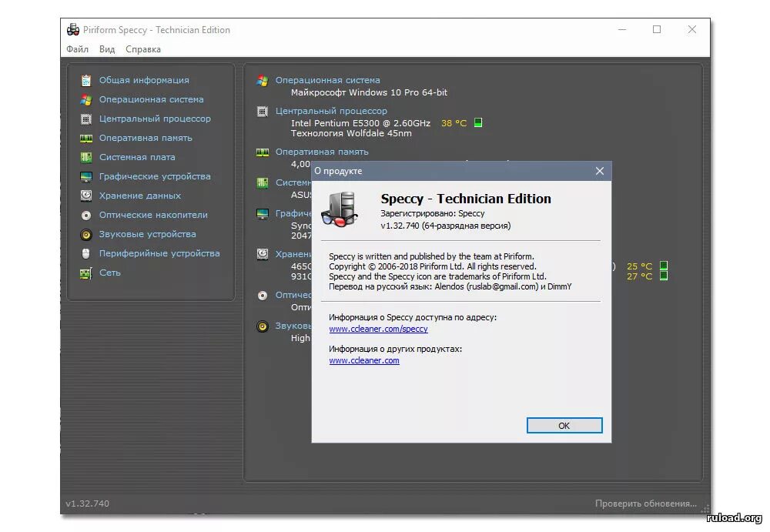
Task: View Периферийные устройства section in sidebar
Action: [x=159, y=253]
